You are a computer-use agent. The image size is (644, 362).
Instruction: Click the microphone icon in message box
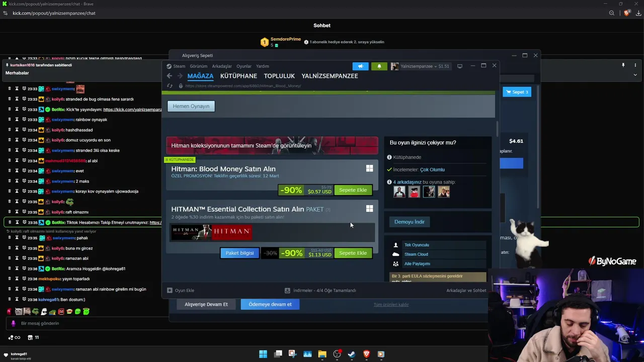[x=14, y=323]
